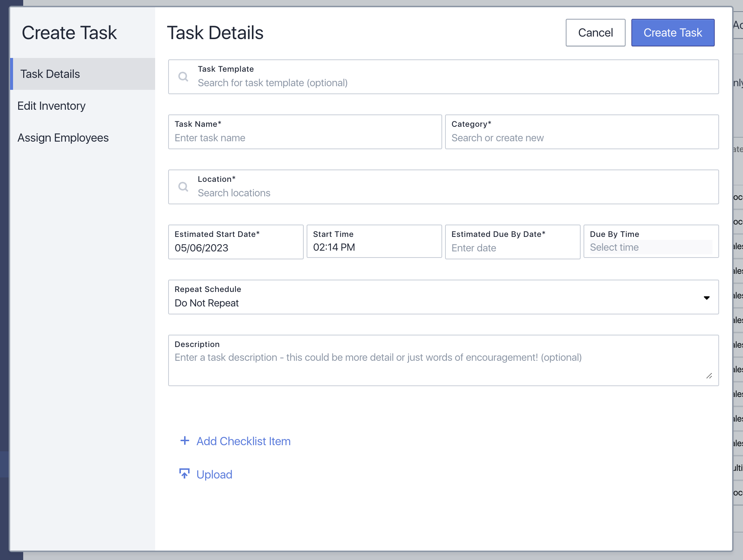Click the Start Time 02:14 PM field

click(x=374, y=247)
